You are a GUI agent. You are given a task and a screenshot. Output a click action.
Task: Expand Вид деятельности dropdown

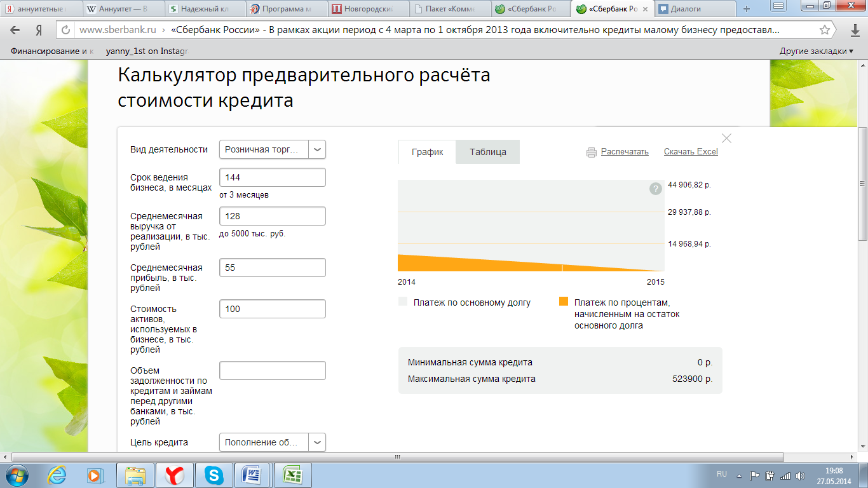(317, 149)
